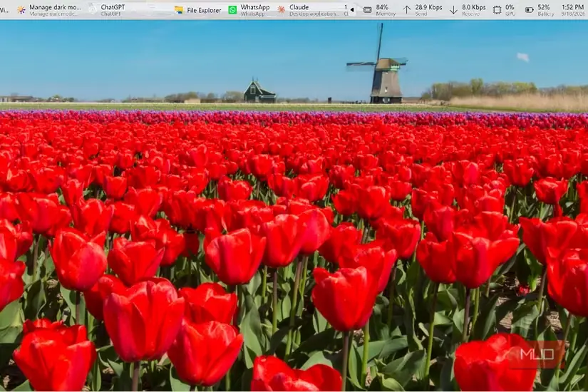Open Manage dark mode sun icon
This screenshot has width=588, height=392.
pyautogui.click(x=21, y=10)
